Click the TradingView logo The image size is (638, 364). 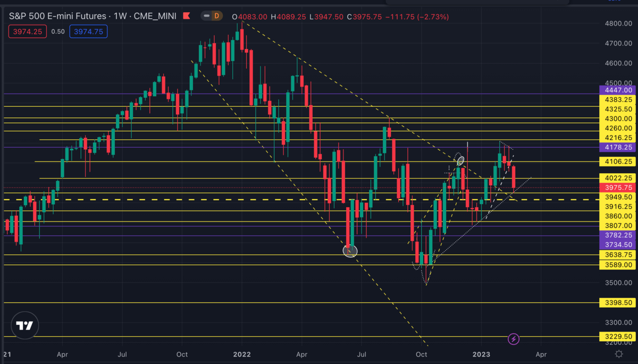pyautogui.click(x=24, y=326)
